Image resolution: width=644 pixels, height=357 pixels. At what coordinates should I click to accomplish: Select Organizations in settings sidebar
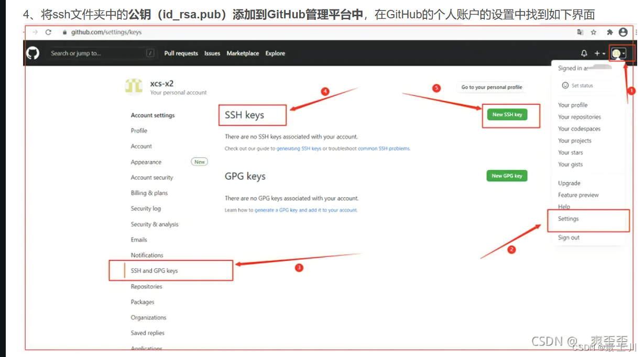click(148, 318)
